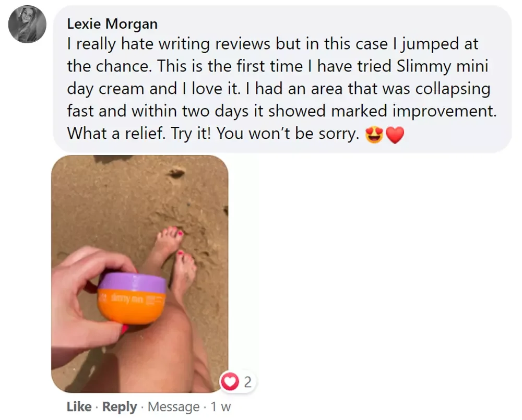
Task: Open Lexie Morgan's profile picture avatar
Action: pos(27,24)
